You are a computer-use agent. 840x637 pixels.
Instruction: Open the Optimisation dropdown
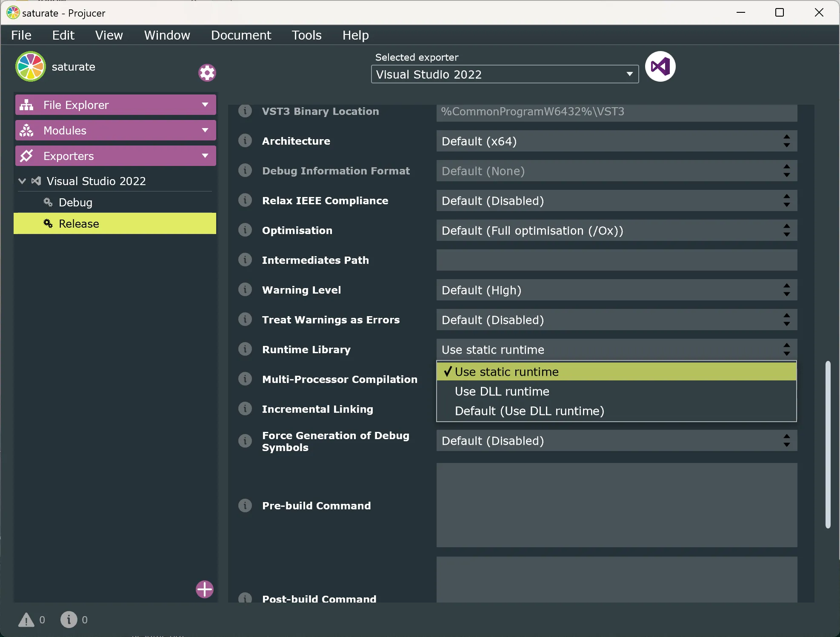click(617, 230)
